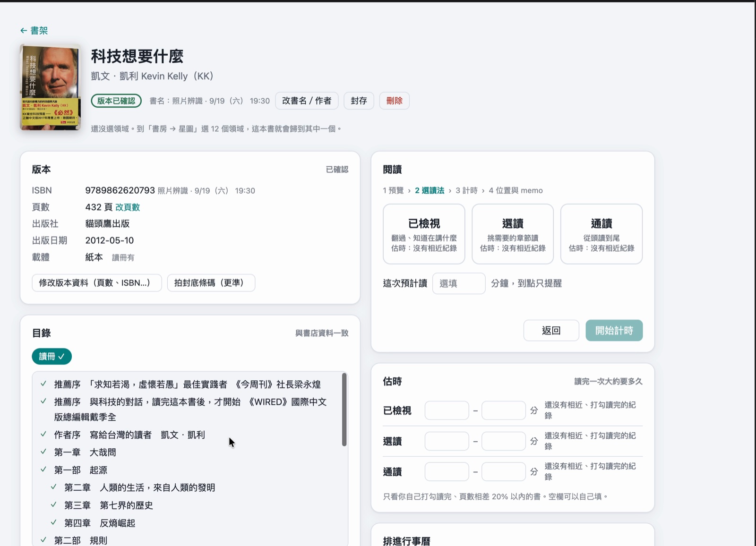This screenshot has width=756, height=546.
Task: Toggle checkmark for 第二章 人類的生活
Action: [x=54, y=487]
